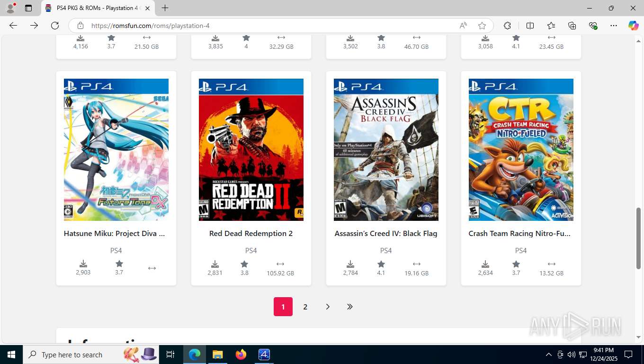Open the notification center icon
The image size is (644, 364).
628,355
